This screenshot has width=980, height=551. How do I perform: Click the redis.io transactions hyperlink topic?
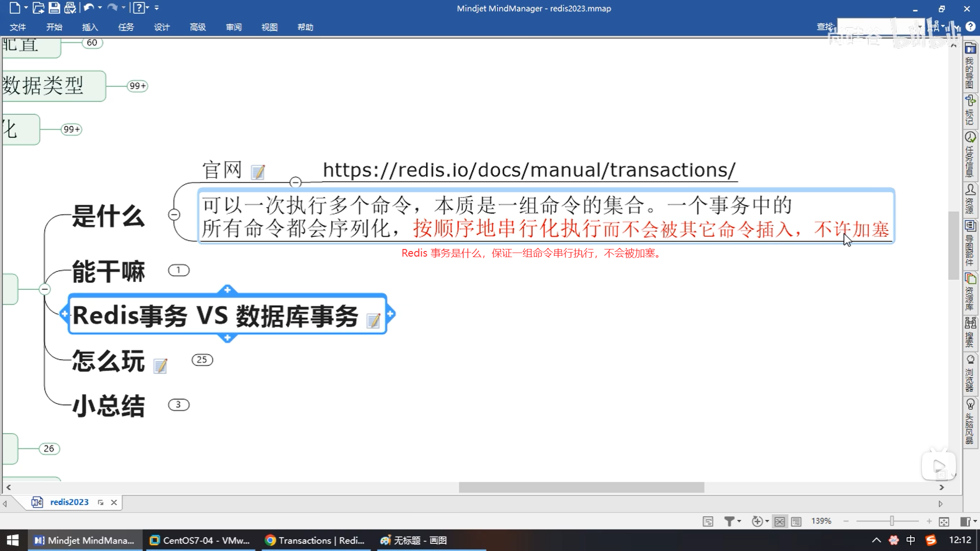tap(529, 170)
